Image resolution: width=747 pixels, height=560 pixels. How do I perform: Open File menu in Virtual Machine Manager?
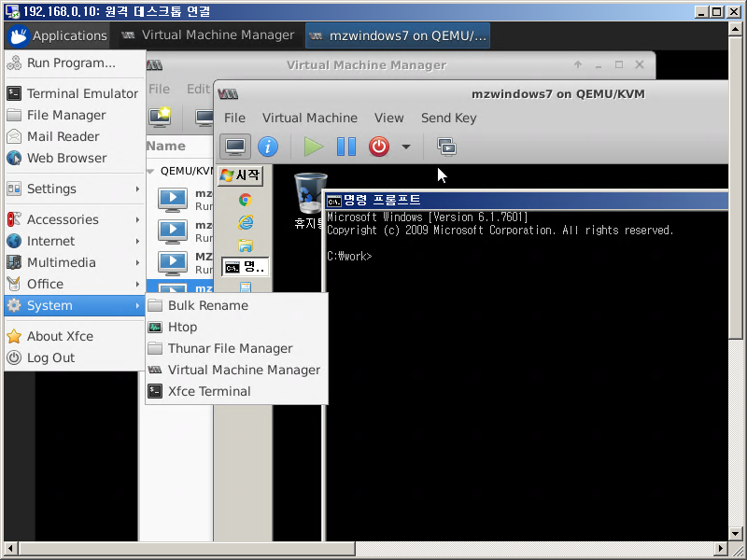pyautogui.click(x=159, y=89)
